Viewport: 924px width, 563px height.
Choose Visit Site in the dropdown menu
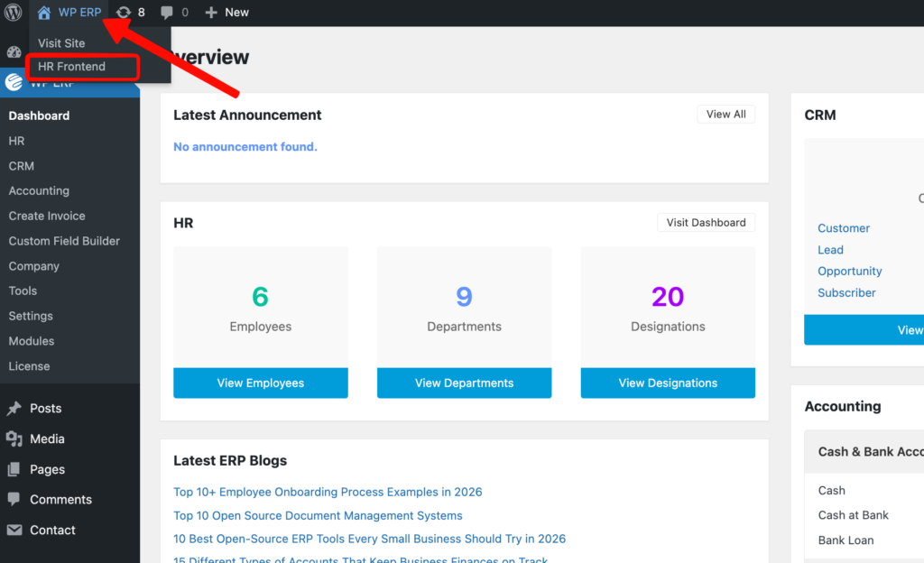point(61,43)
